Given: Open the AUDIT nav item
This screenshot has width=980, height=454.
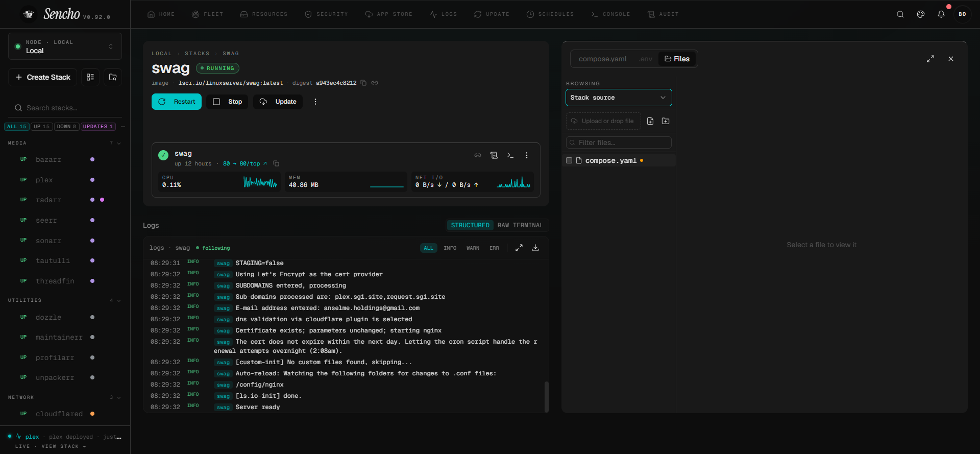Looking at the screenshot, I should [x=663, y=14].
